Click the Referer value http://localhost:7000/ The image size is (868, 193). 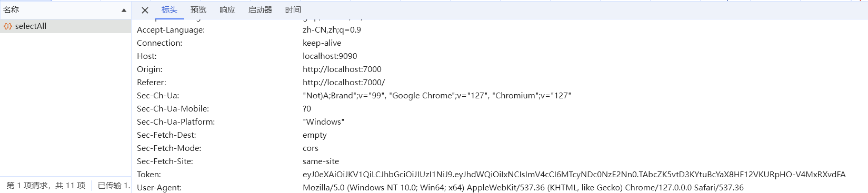(344, 83)
